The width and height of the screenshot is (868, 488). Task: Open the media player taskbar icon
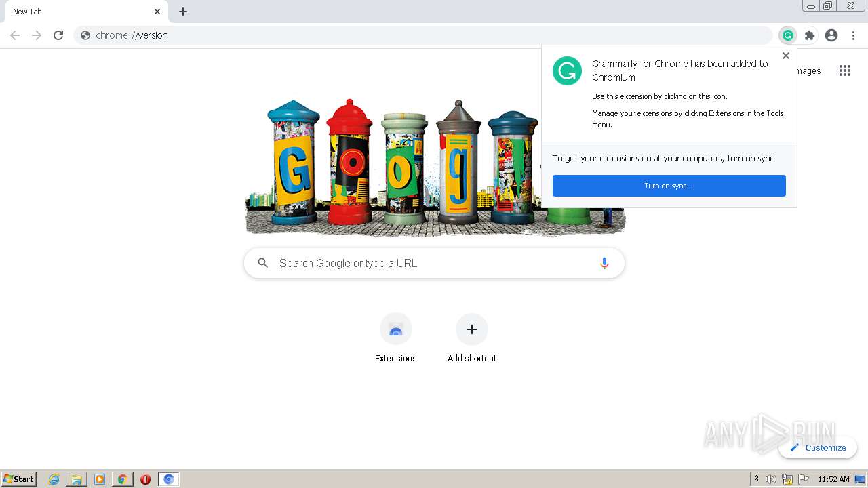click(x=100, y=479)
